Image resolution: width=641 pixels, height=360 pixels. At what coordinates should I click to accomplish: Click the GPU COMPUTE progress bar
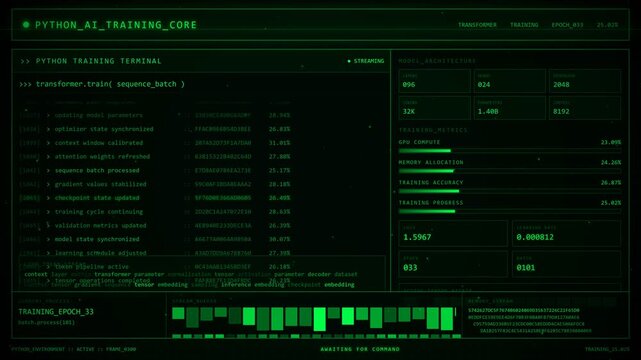click(x=510, y=151)
